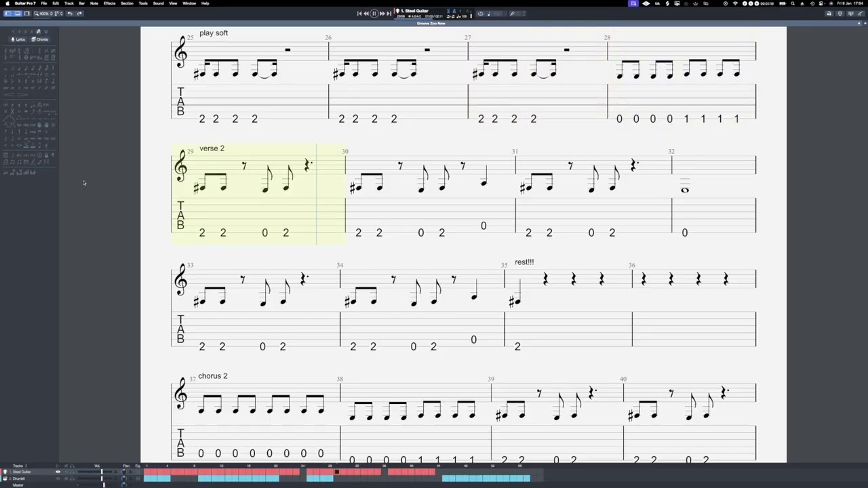The height and width of the screenshot is (488, 868).
Task: Click the battery status icon
Action: point(783,3)
